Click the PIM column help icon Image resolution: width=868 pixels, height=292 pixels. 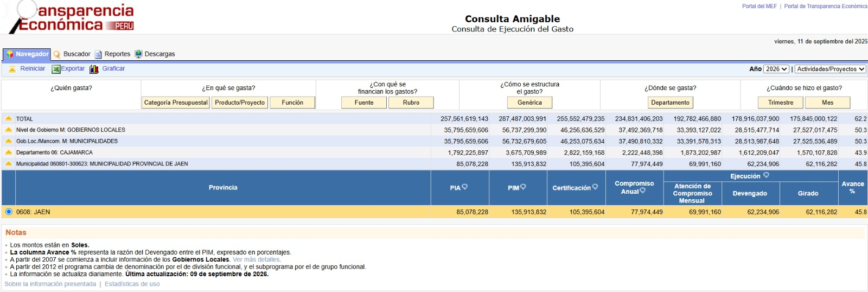pyautogui.click(x=523, y=187)
